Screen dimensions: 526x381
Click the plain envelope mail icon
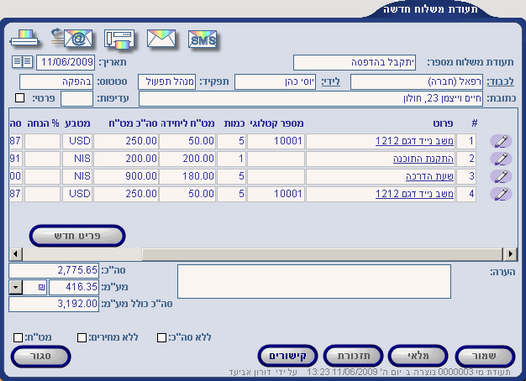161,38
